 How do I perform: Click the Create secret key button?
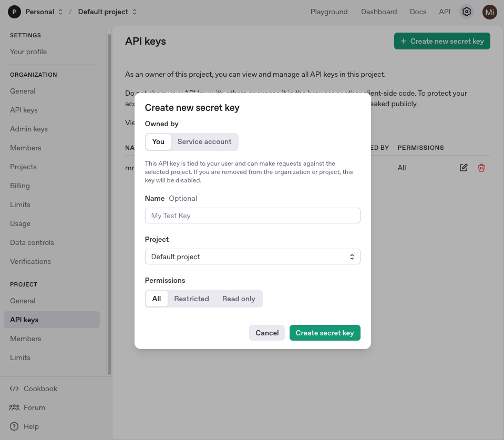pos(325,333)
